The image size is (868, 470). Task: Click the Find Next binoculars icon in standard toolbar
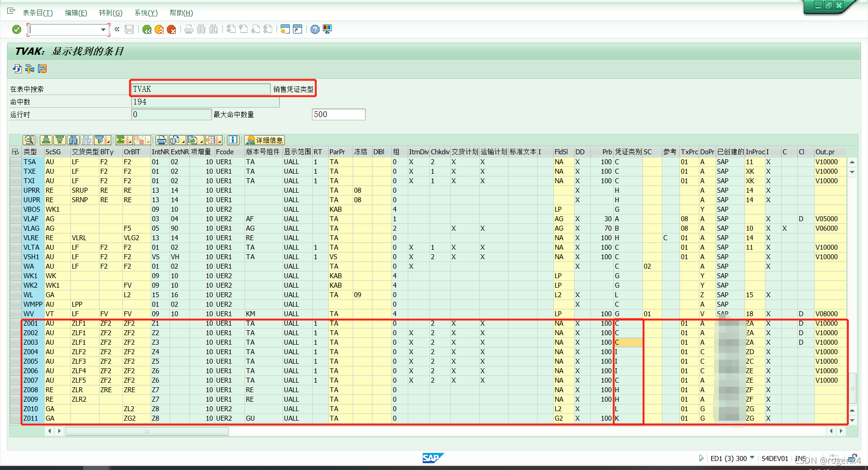coord(213,29)
